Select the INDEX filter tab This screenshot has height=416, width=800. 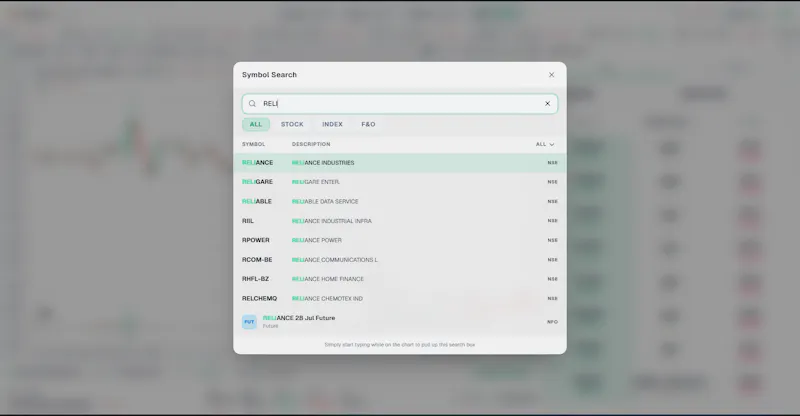[x=332, y=124]
